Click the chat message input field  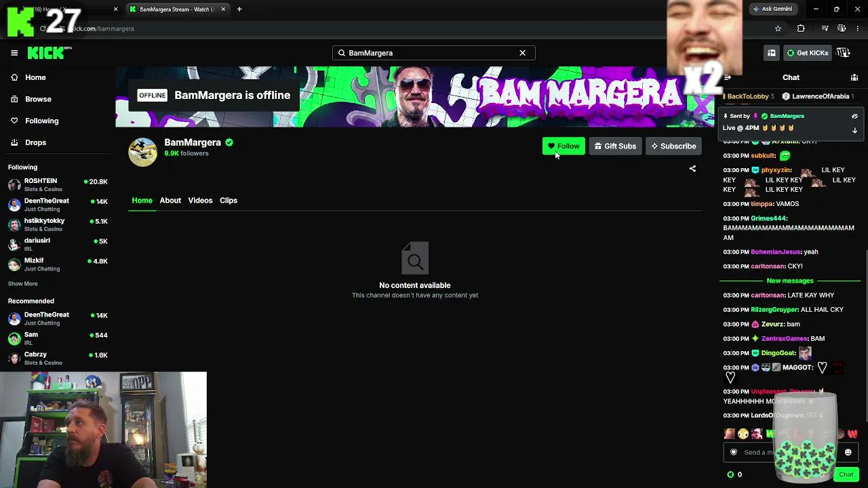791,452
